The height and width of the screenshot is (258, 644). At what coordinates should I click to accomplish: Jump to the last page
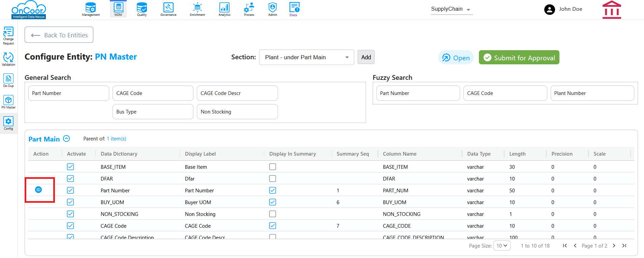tap(624, 246)
